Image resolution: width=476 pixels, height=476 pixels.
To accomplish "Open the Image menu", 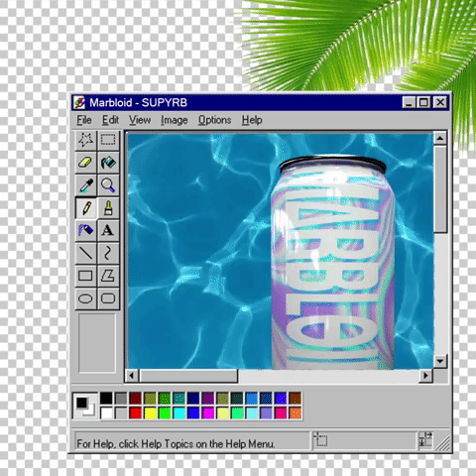I will (x=175, y=120).
